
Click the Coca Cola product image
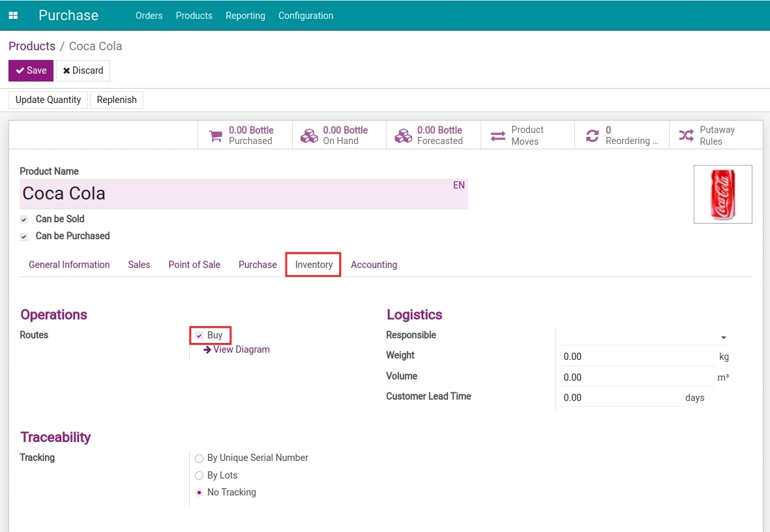[722, 194]
